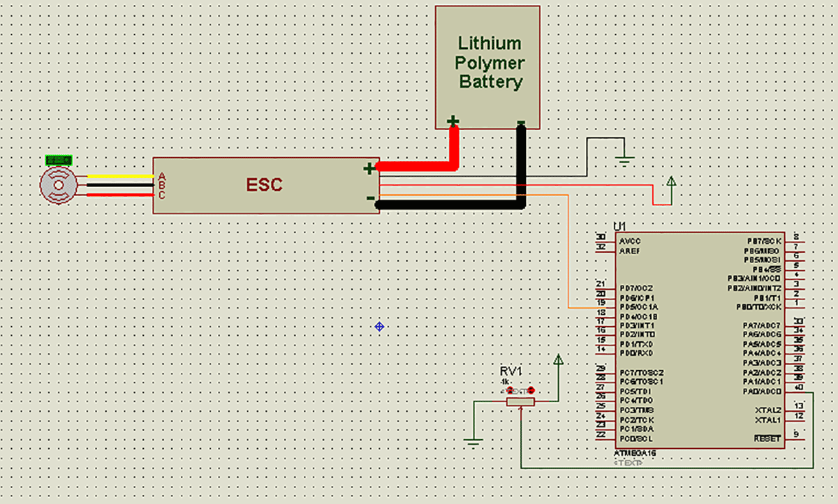This screenshot has height=504, width=838.
Task: Select the power terminal arrow right of ESC
Action: click(671, 183)
